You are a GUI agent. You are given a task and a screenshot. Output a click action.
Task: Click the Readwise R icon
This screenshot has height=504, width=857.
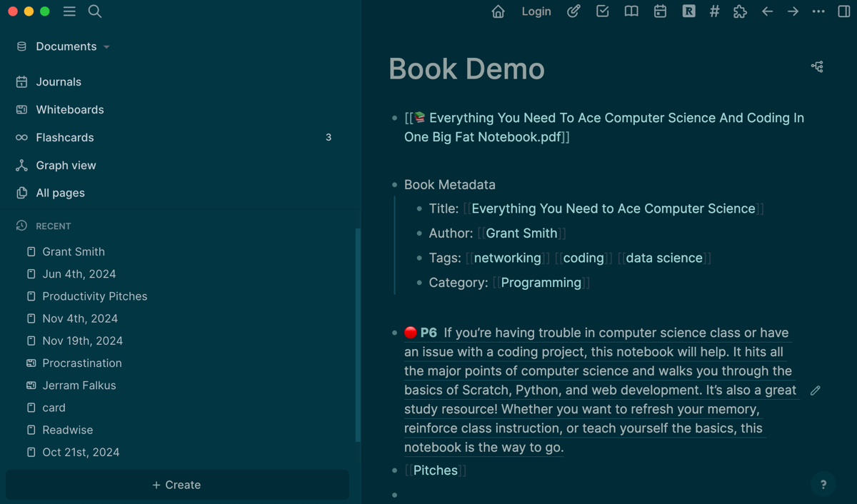coord(688,11)
